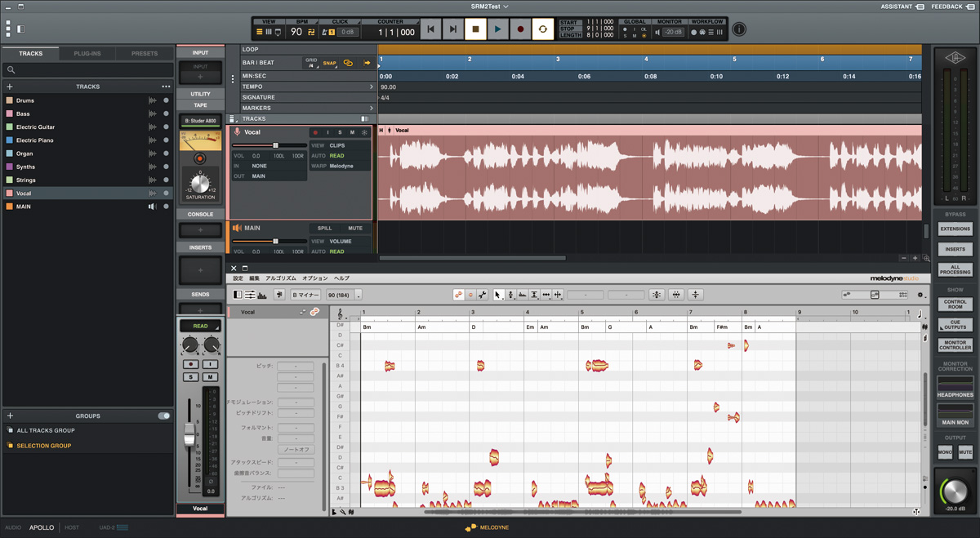Toggle SNAP in the Bar Beat row
The height and width of the screenshot is (538, 980).
click(329, 63)
